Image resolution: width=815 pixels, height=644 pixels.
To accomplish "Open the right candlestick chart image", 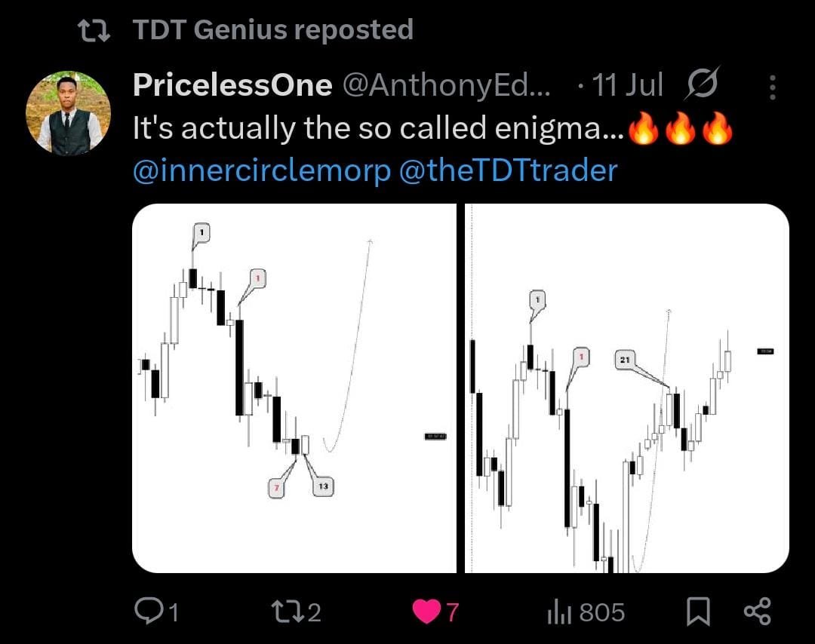I will coord(626,388).
